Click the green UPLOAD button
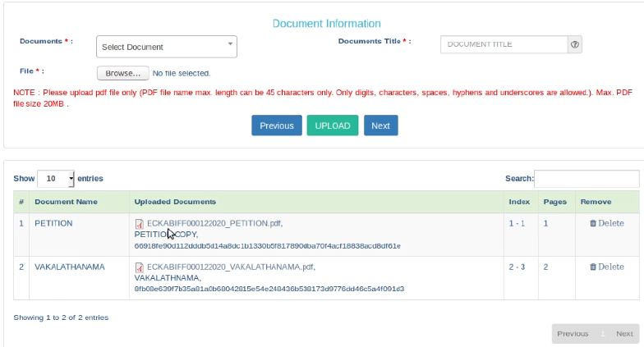The height and width of the screenshot is (347, 644). [x=333, y=126]
